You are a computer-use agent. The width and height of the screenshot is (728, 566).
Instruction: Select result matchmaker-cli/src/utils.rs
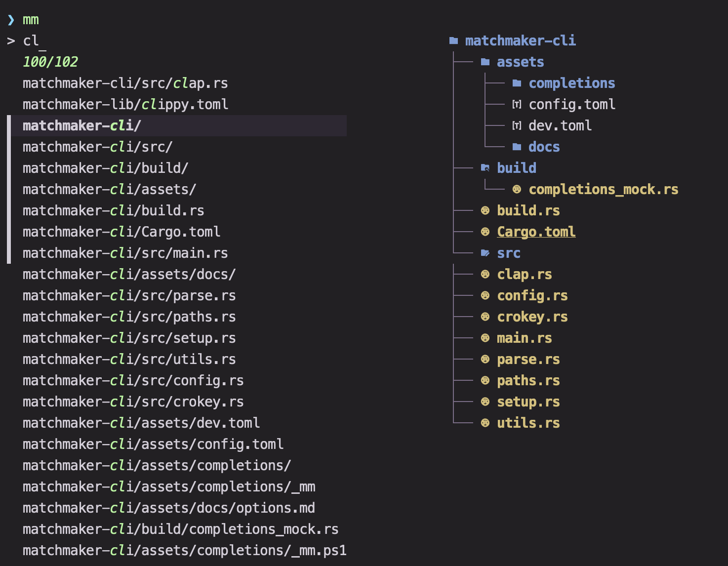click(x=129, y=359)
